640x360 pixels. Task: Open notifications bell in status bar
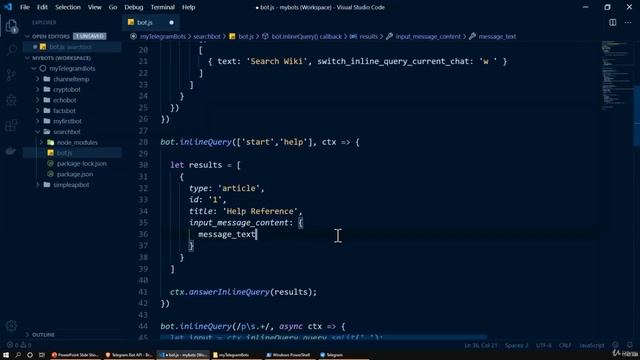(630, 345)
